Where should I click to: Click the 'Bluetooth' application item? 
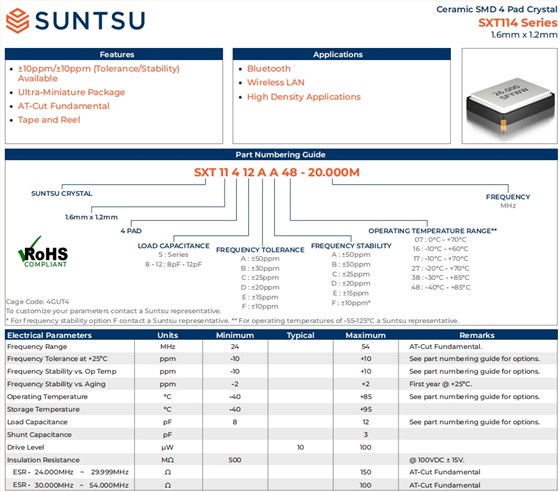pyautogui.click(x=269, y=69)
